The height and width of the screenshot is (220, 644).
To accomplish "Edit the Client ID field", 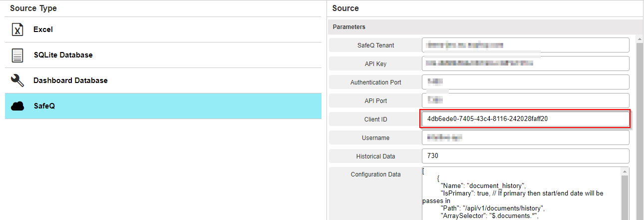I will [526, 119].
